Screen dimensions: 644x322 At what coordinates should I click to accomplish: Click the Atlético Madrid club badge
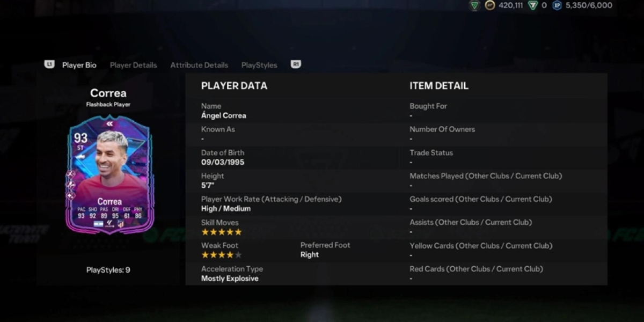pos(121,224)
